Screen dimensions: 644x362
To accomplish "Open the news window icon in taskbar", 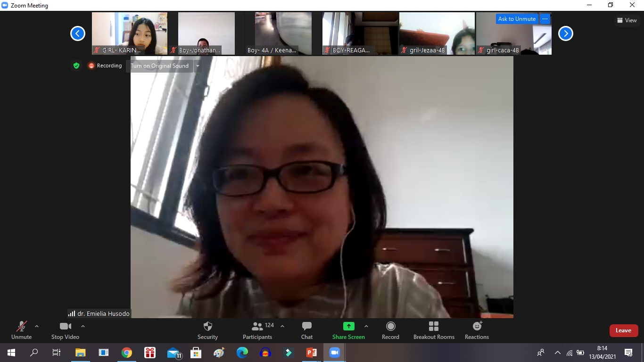I will click(x=104, y=353).
